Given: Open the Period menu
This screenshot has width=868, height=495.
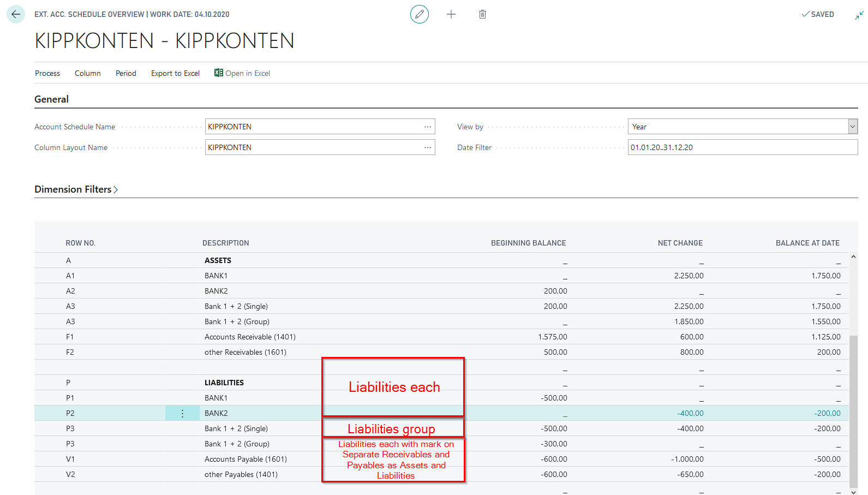Looking at the screenshot, I should click(x=126, y=73).
